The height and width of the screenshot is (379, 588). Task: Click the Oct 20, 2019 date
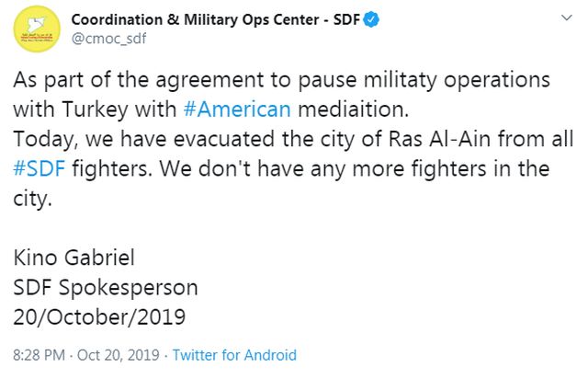click(120, 355)
